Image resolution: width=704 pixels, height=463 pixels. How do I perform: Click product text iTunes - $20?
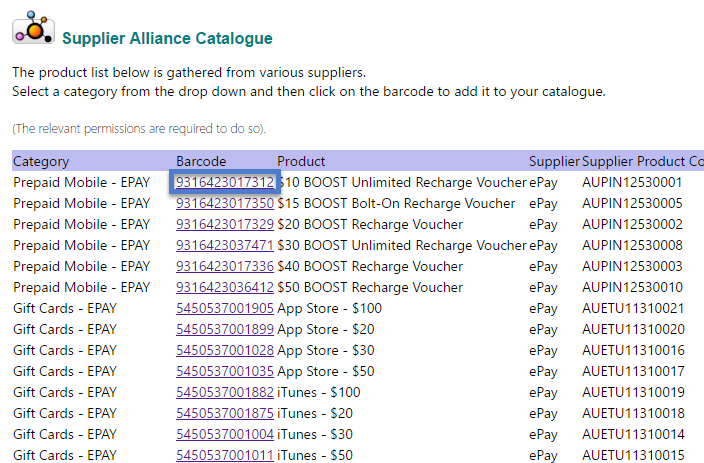(x=315, y=413)
